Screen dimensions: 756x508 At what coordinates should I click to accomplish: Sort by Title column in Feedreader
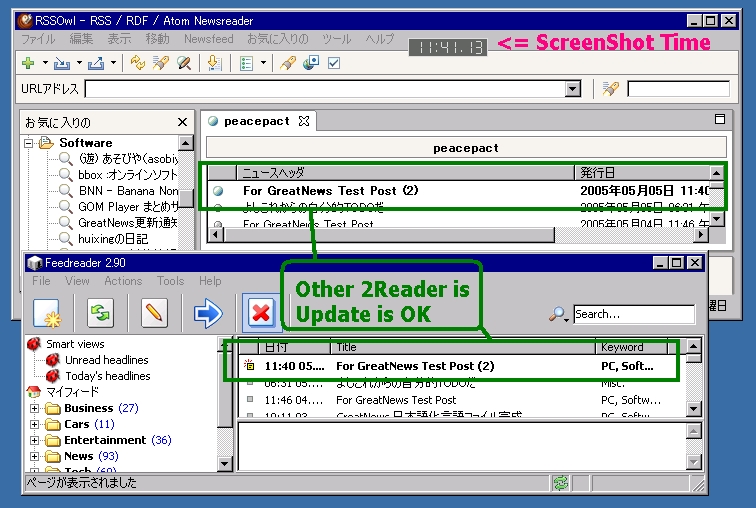pos(463,348)
